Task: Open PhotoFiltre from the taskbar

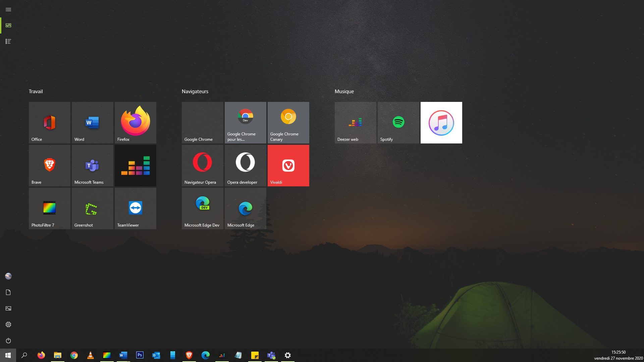Action: 107,355
